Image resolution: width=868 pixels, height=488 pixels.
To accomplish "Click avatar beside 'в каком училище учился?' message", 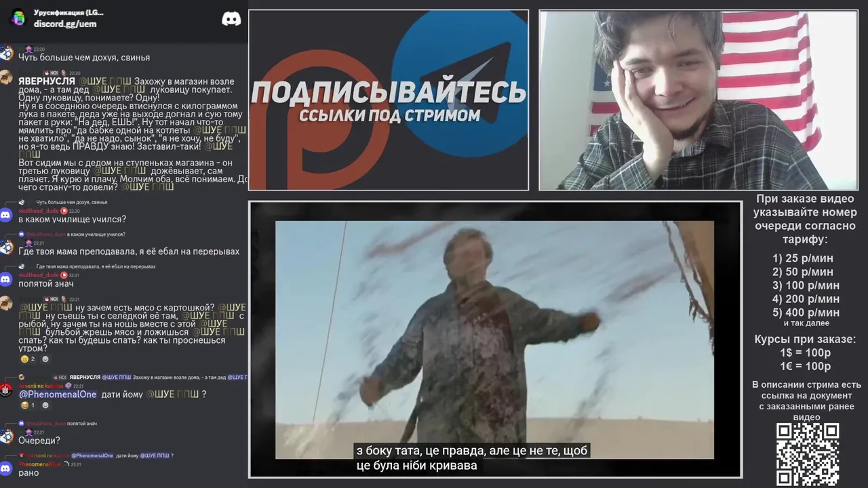I will point(6,215).
